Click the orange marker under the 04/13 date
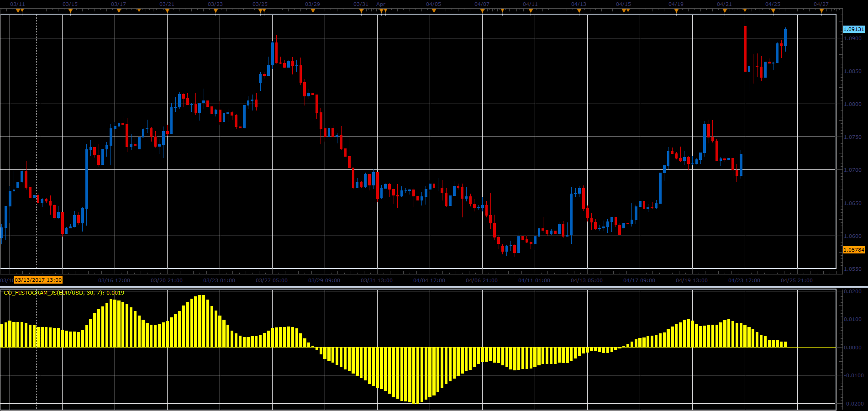The width and height of the screenshot is (868, 411). 579,11
